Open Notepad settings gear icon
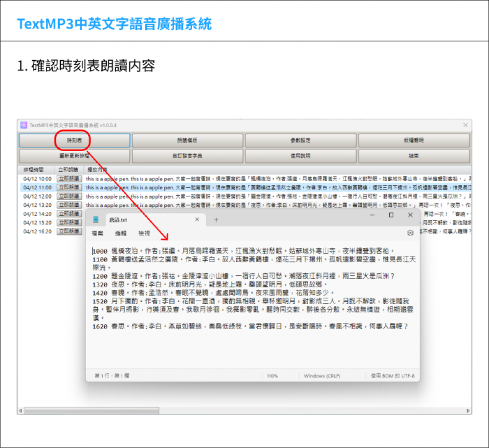The height and width of the screenshot is (448, 489). point(410,233)
